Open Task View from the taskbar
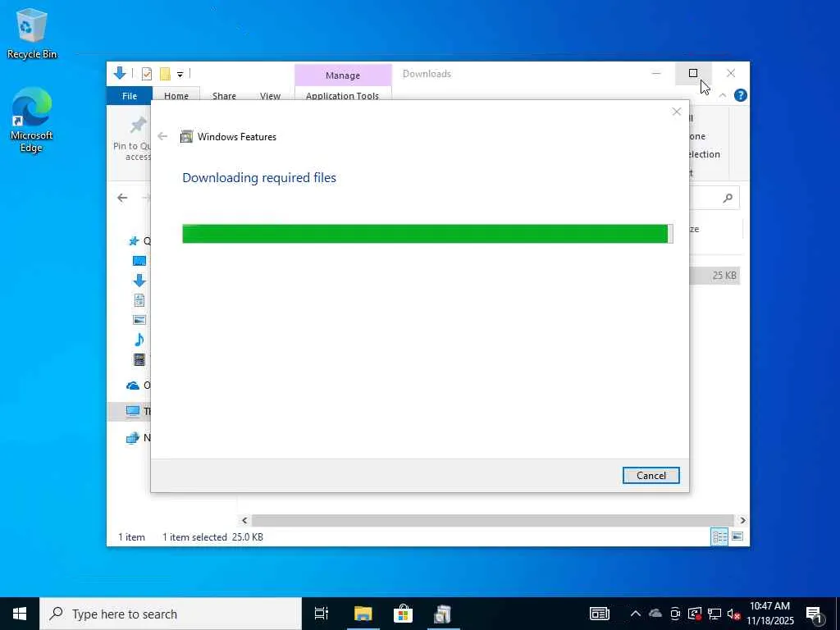 [322, 614]
